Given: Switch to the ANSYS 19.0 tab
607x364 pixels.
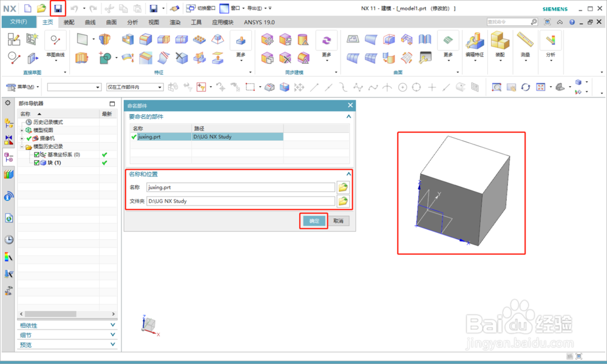Looking at the screenshot, I should (x=259, y=22).
